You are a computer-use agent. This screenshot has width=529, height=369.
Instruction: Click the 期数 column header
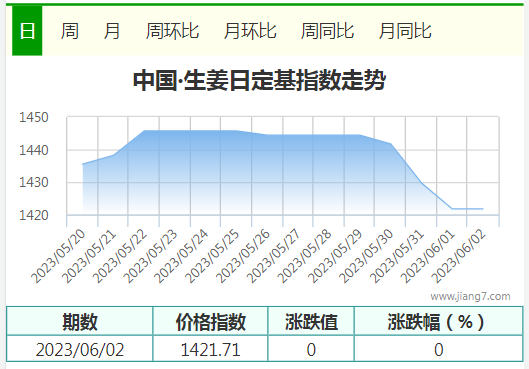(80, 321)
